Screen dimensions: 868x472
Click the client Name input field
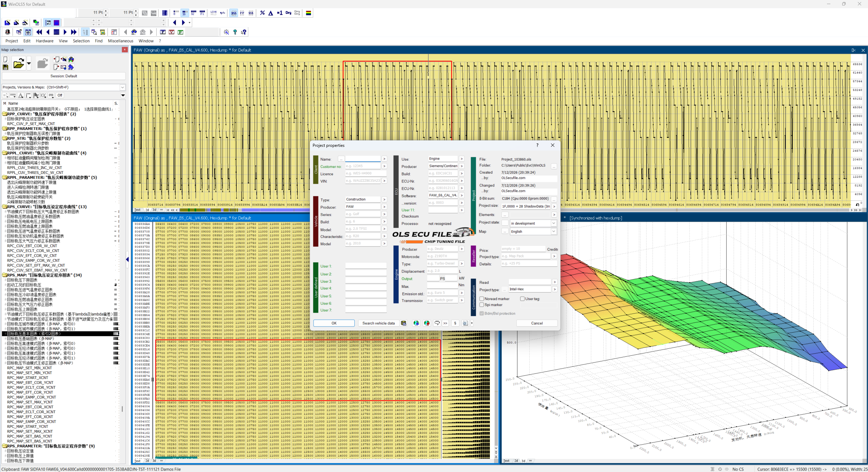pyautogui.click(x=363, y=159)
